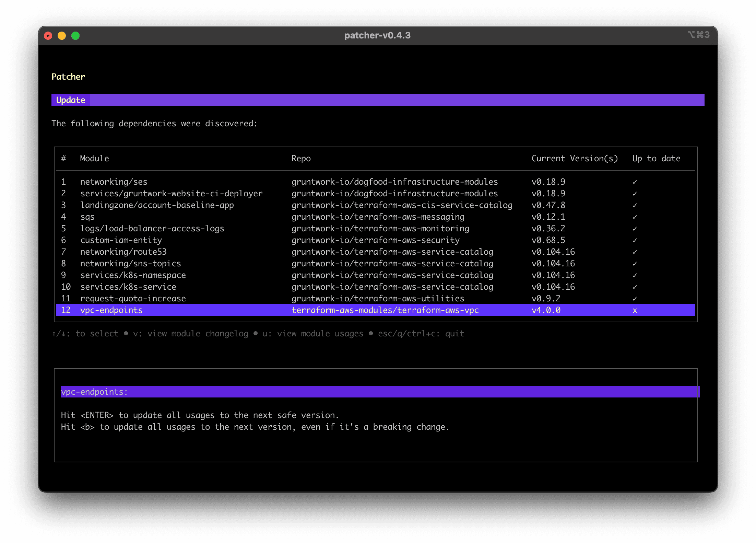
Task: Click the x mark in vpc-endpoints row
Action: 635,311
